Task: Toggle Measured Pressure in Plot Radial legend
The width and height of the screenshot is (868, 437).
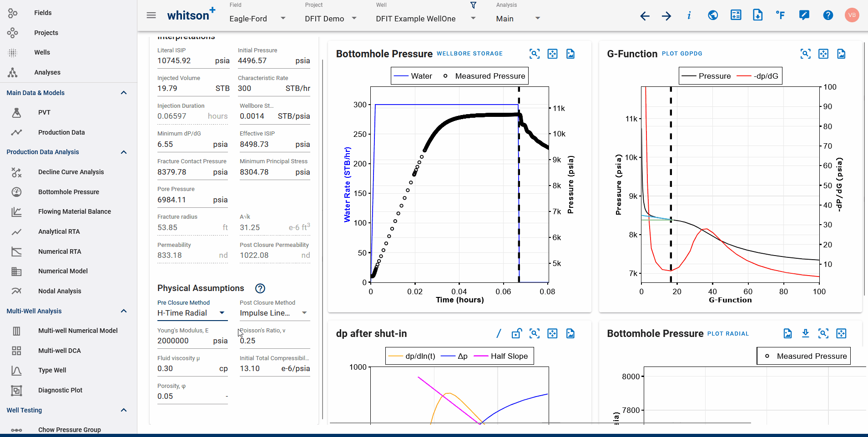Action: [806, 356]
